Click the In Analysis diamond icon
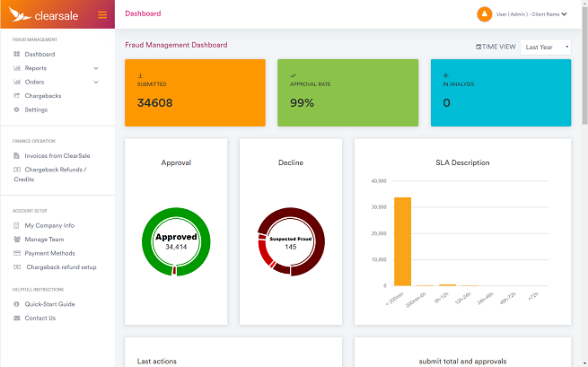Screen dimensions: 588x367 pos(446,75)
